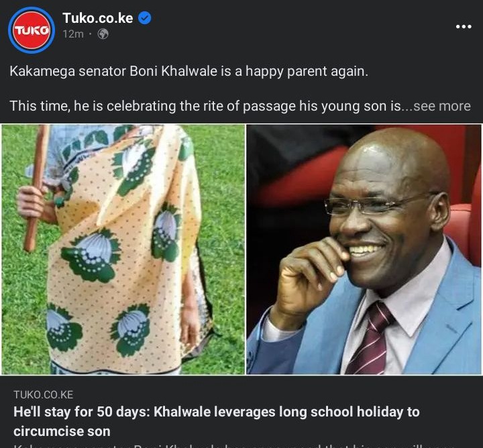Click the public globe privacy icon
The height and width of the screenshot is (448, 483).
point(103,34)
